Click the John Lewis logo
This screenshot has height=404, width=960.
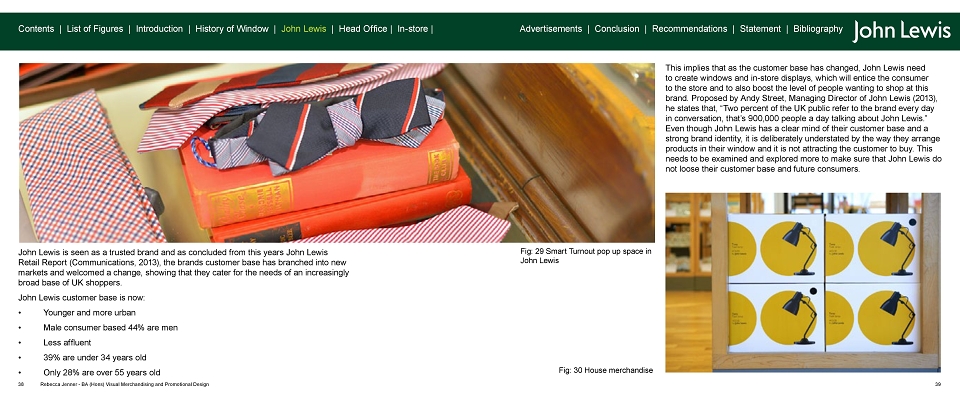point(901,31)
